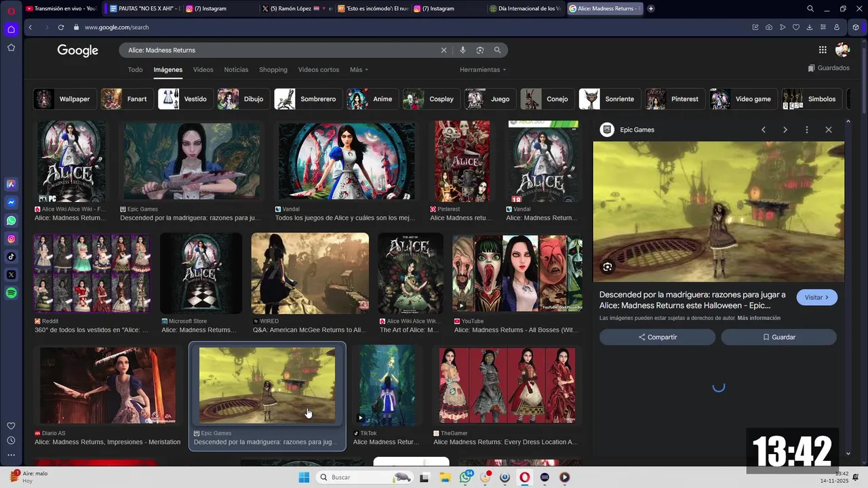The width and height of the screenshot is (868, 488).
Task: Search inside the preview image with Lens
Action: tap(608, 267)
